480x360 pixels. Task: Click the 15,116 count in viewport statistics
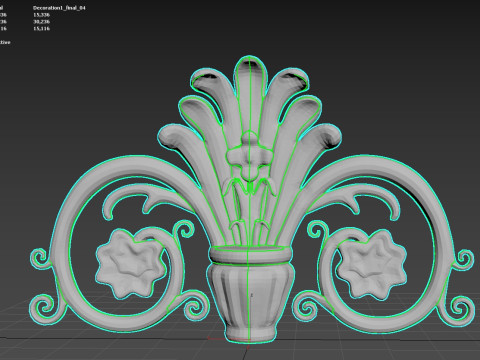pos(41,29)
